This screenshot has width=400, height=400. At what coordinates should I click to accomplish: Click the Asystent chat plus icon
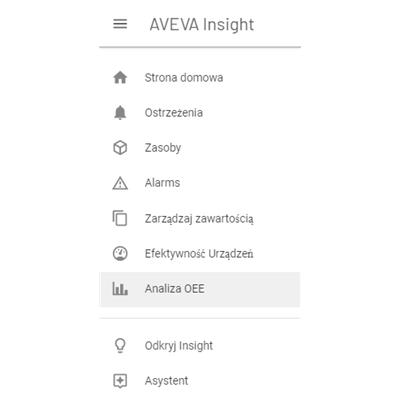click(x=120, y=381)
